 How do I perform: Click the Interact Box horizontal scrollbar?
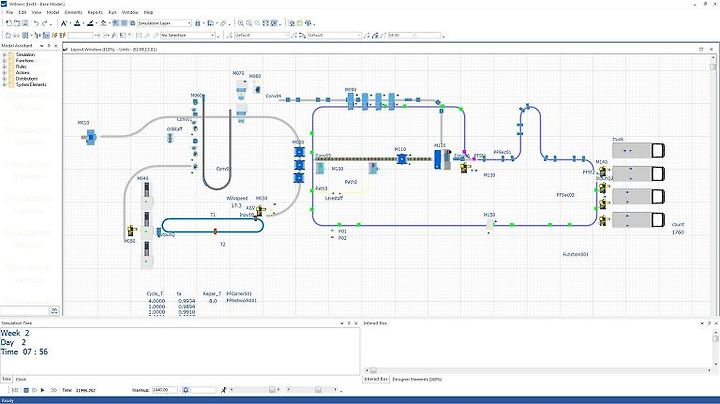(538, 370)
